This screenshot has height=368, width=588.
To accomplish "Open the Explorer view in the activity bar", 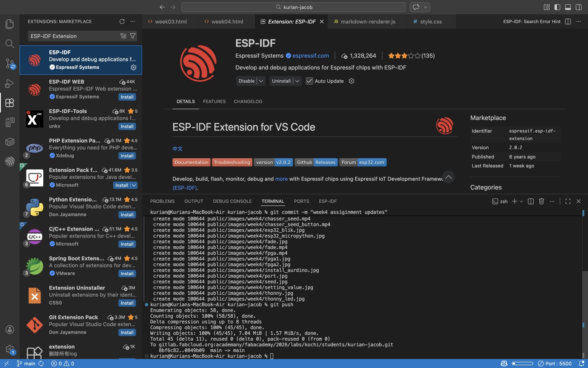I will tap(10, 24).
